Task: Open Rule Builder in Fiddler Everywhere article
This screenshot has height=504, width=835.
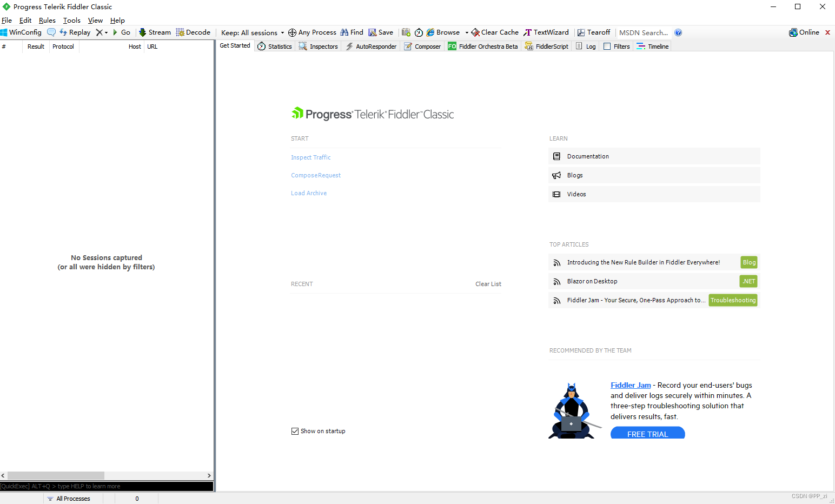Action: [x=644, y=262]
